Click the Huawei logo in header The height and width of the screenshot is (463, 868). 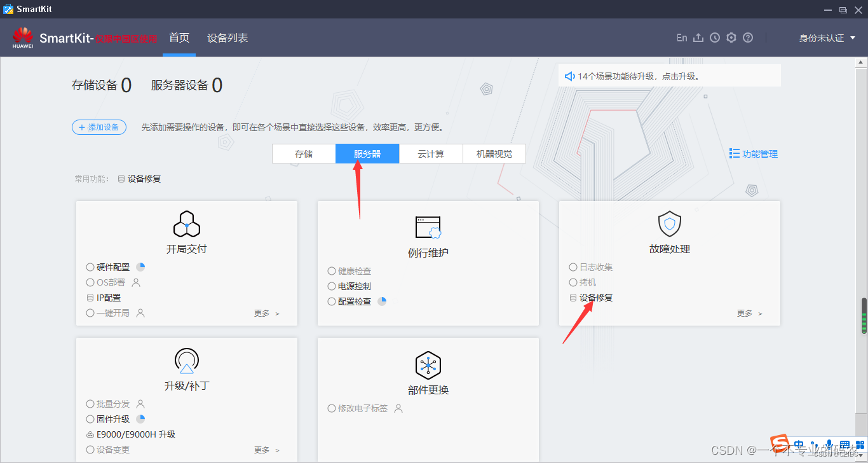click(22, 38)
